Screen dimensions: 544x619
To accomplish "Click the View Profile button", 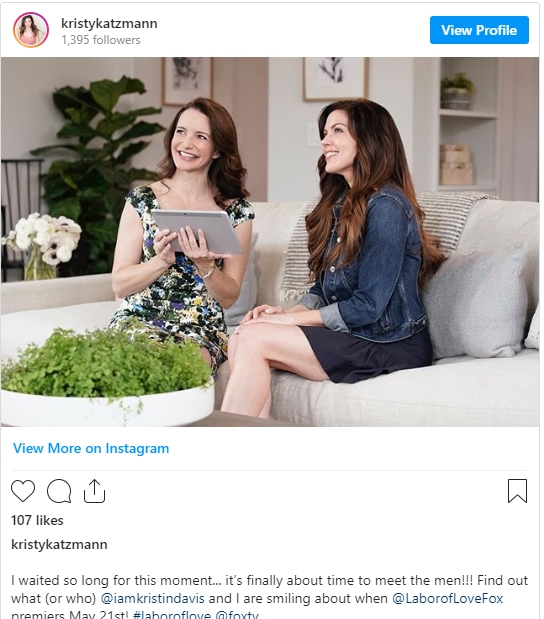I will coord(479,30).
